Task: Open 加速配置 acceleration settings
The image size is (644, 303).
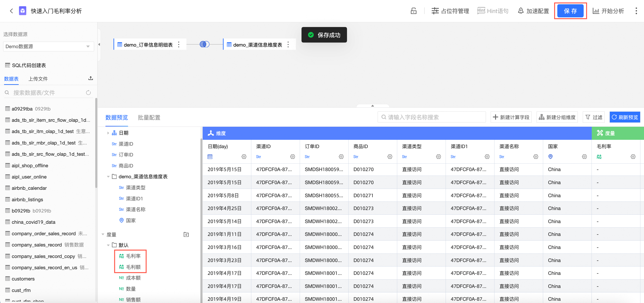Action: (533, 11)
